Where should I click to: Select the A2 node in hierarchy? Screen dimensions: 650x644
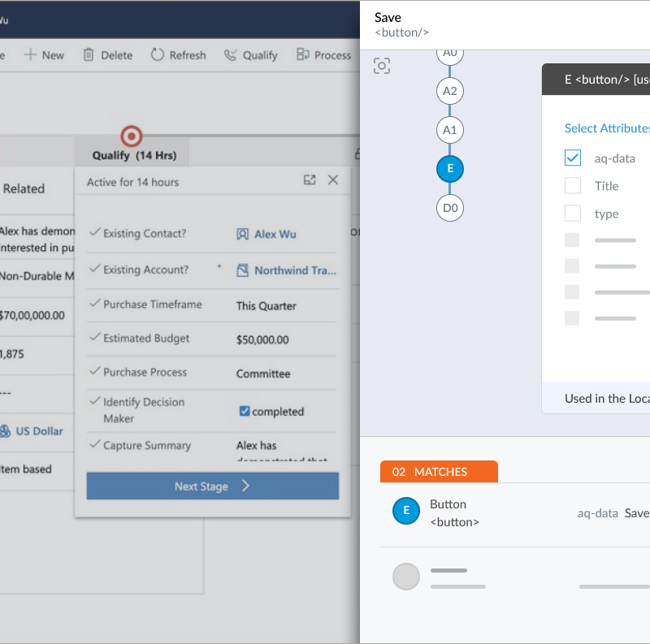click(450, 91)
